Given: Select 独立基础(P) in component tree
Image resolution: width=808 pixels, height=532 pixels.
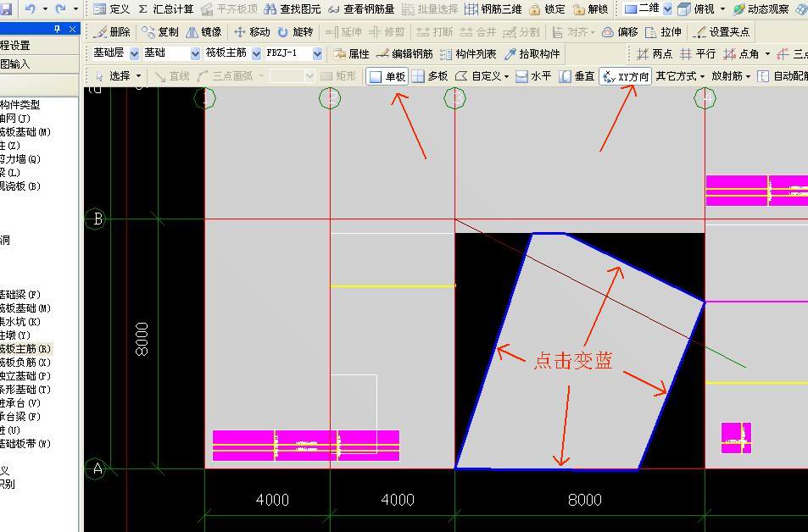Looking at the screenshot, I should [25, 376].
